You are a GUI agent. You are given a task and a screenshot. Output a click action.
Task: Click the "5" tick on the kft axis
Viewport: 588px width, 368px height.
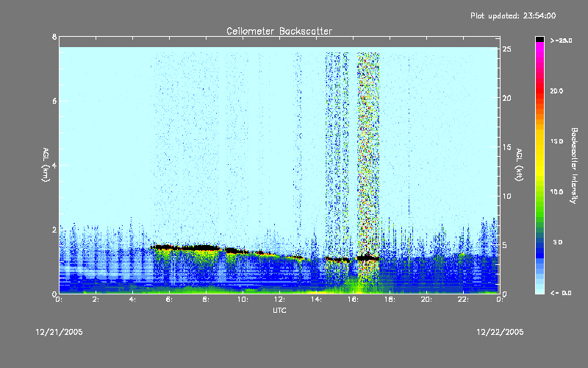(x=505, y=245)
